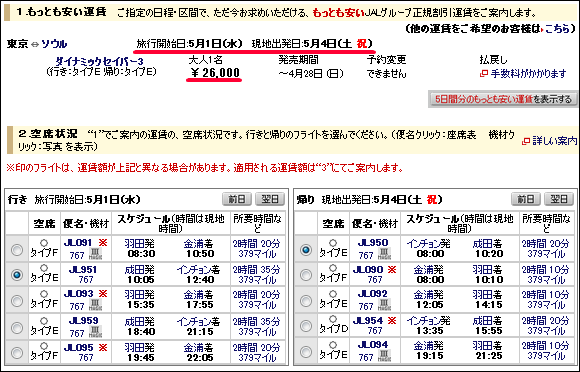The width and height of the screenshot is (580, 372).
Task: Show next day (翌日) for outbound flights
Action: point(270,199)
